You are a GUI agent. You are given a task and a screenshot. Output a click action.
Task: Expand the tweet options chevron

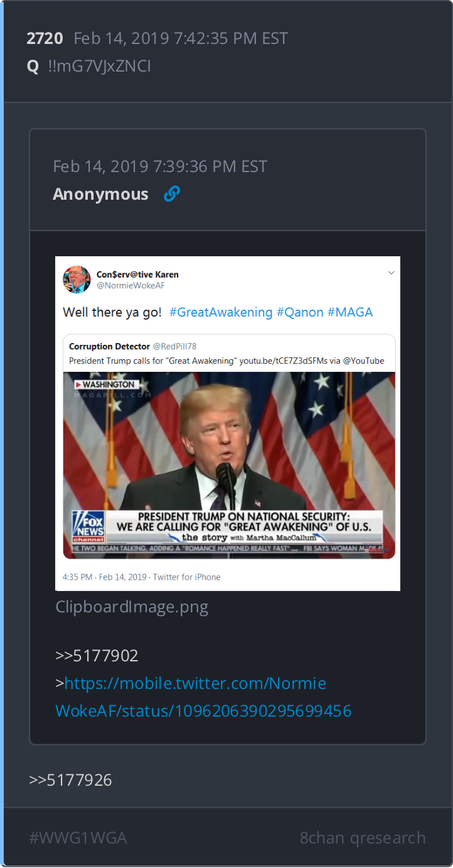click(391, 273)
